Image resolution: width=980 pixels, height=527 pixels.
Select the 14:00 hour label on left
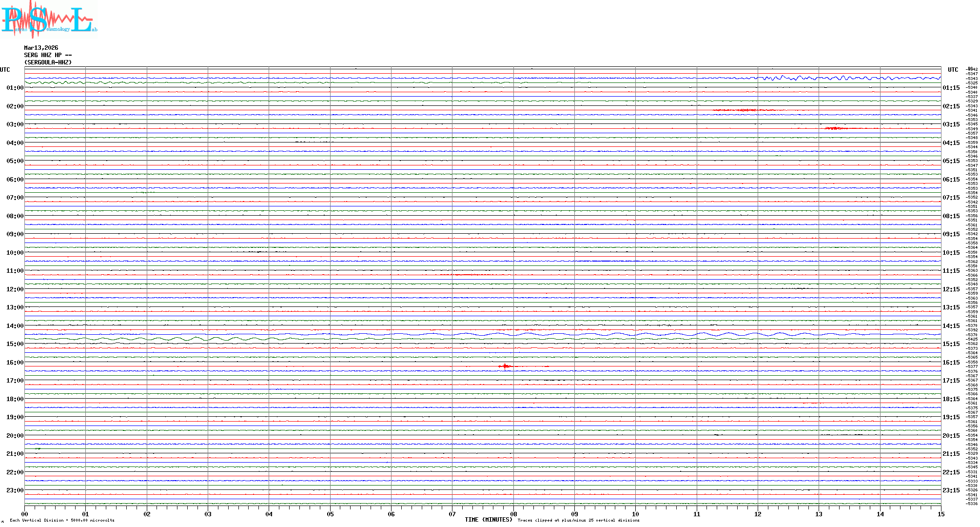pyautogui.click(x=15, y=326)
